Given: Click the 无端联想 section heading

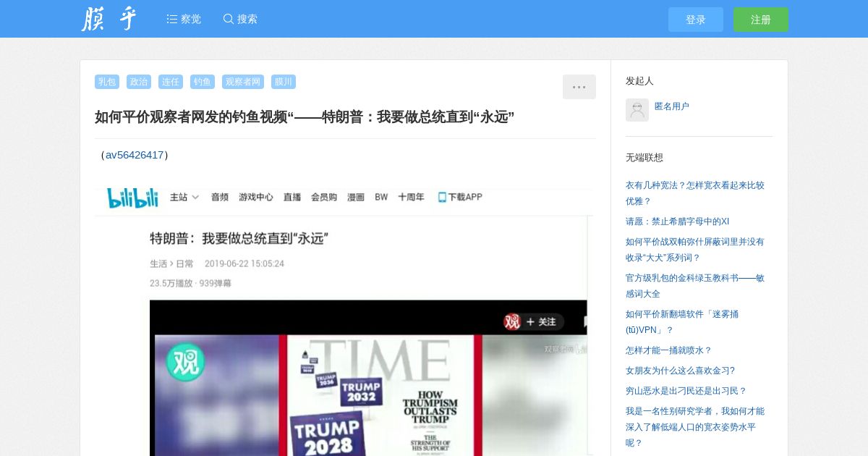Looking at the screenshot, I should pyautogui.click(x=644, y=158).
